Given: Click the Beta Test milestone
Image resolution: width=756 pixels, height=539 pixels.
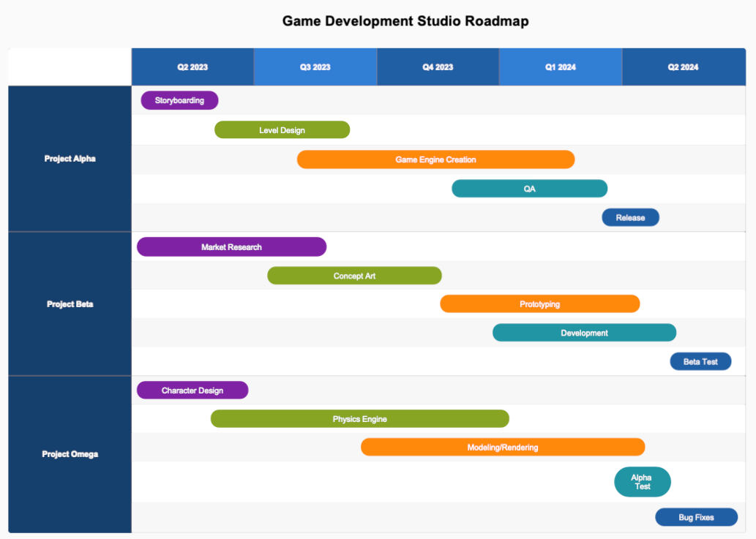Looking at the screenshot, I should click(700, 361).
